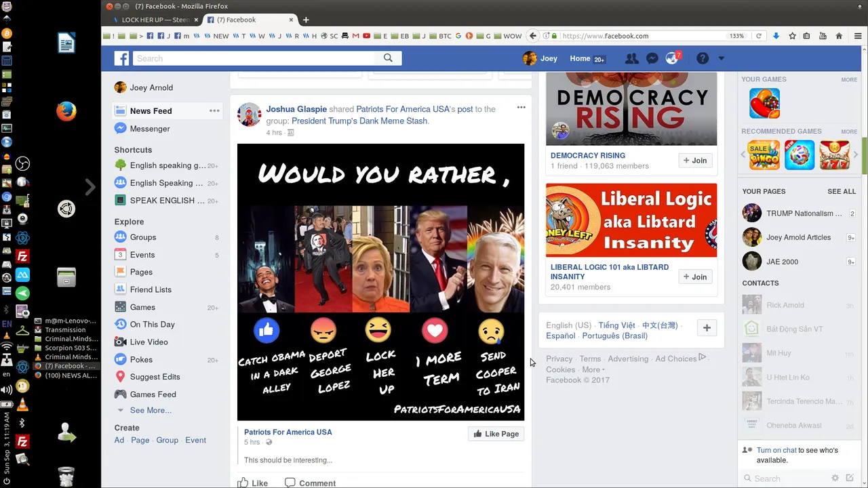Open Messenger in left sidebar

[x=150, y=129]
